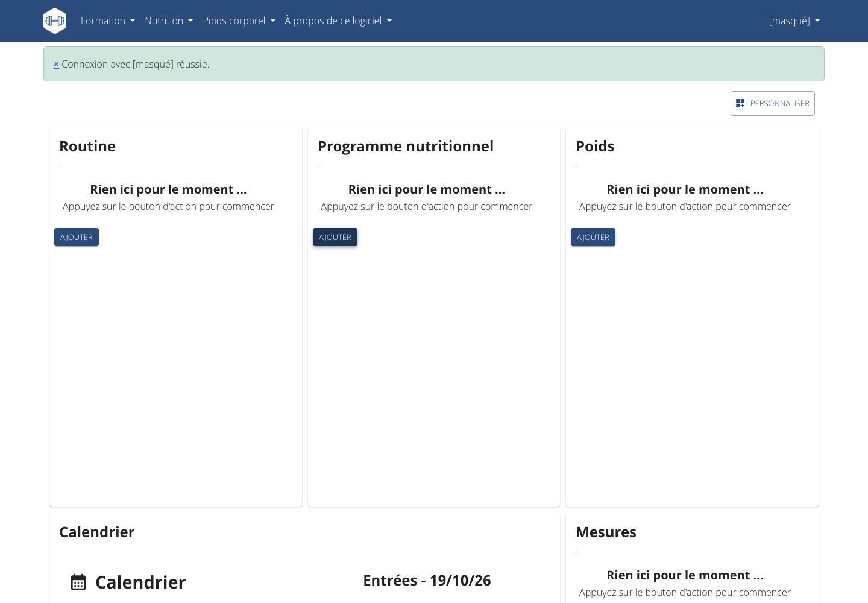Click 'Rien ici pour le moment' in Mesures card
Image resolution: width=868 pixels, height=603 pixels.
tap(685, 575)
